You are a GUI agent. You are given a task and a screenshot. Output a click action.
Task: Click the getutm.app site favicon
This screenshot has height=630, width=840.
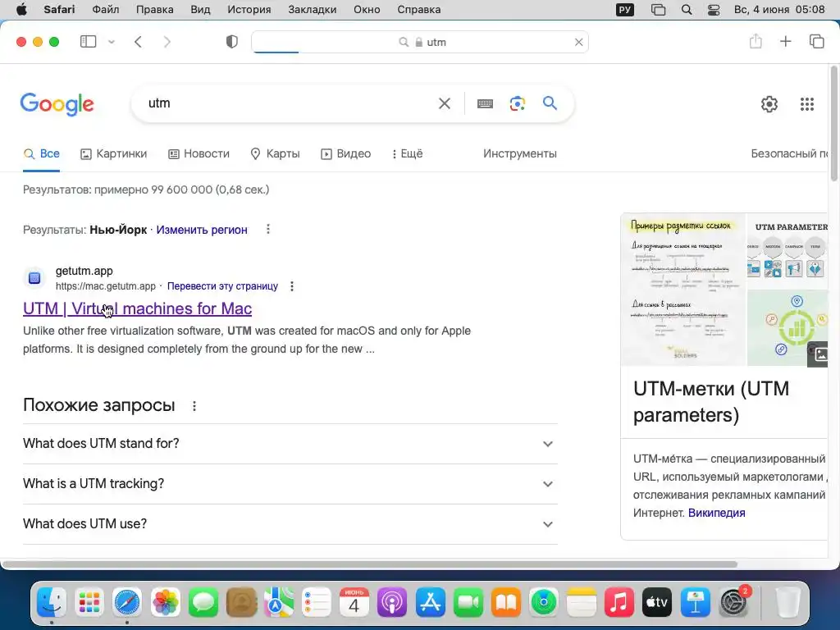pos(34,277)
